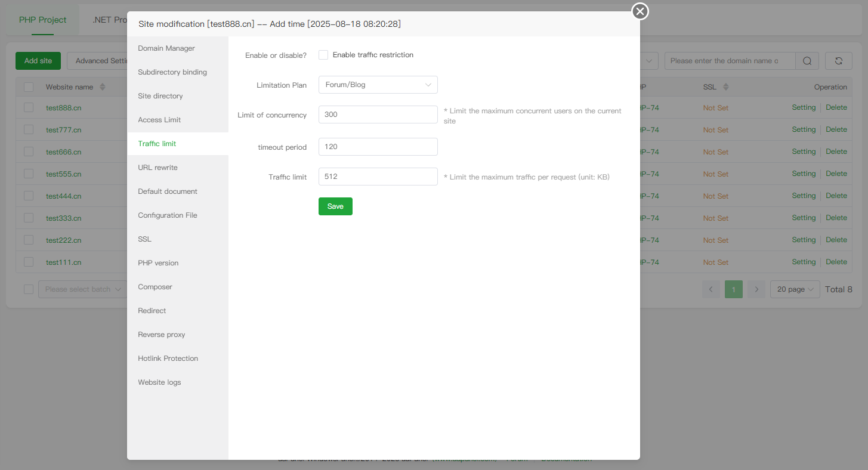Screen dimensions: 868x470
Task: Enable traffic restriction checkbox
Action: 323,55
